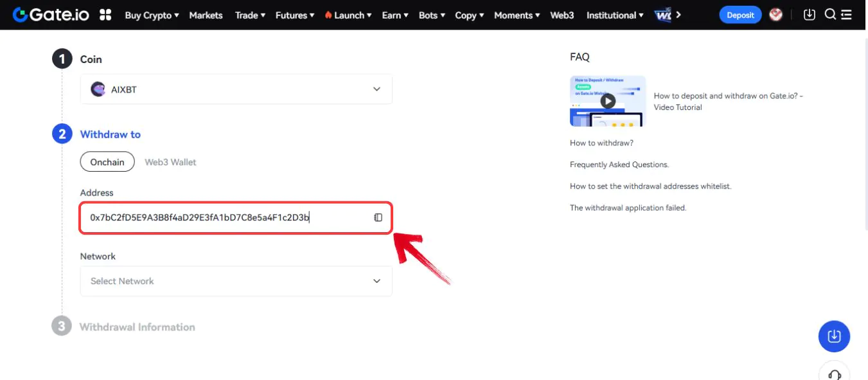The image size is (868, 380).
Task: Play the tutorial video thumbnail
Action: point(608,100)
